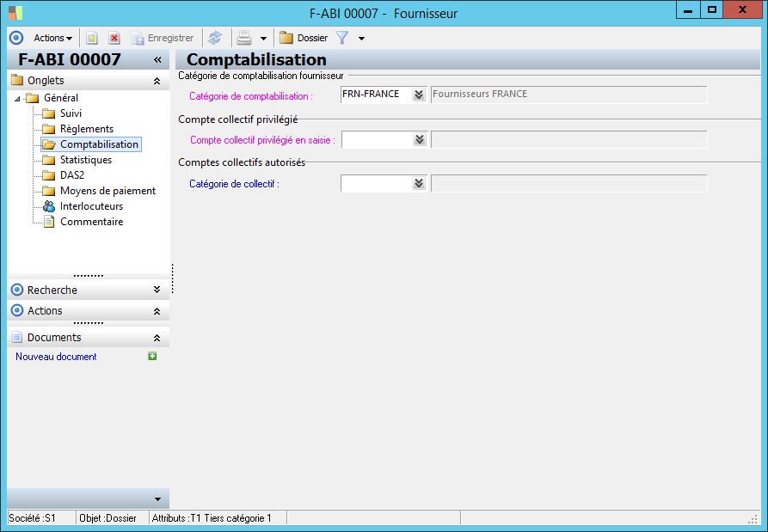Open Compte collectif privilégié dropdown
This screenshot has width=768, height=532.
click(420, 139)
